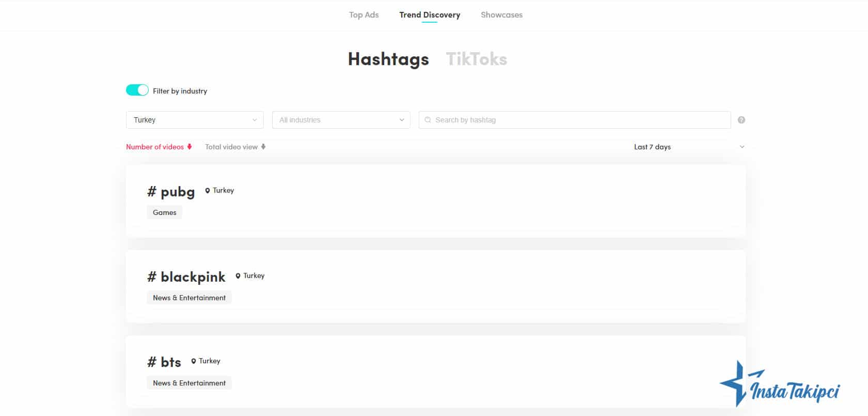This screenshot has width=868, height=416.
Task: Click the Turkey dropdown chevron arrow
Action: 255,120
